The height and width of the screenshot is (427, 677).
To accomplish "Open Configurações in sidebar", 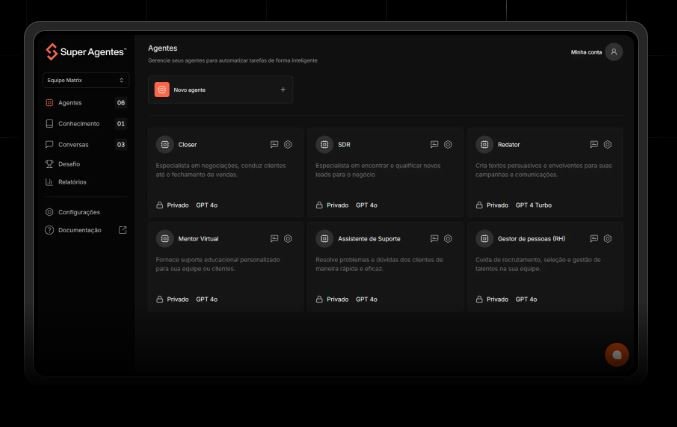I will click(78, 212).
